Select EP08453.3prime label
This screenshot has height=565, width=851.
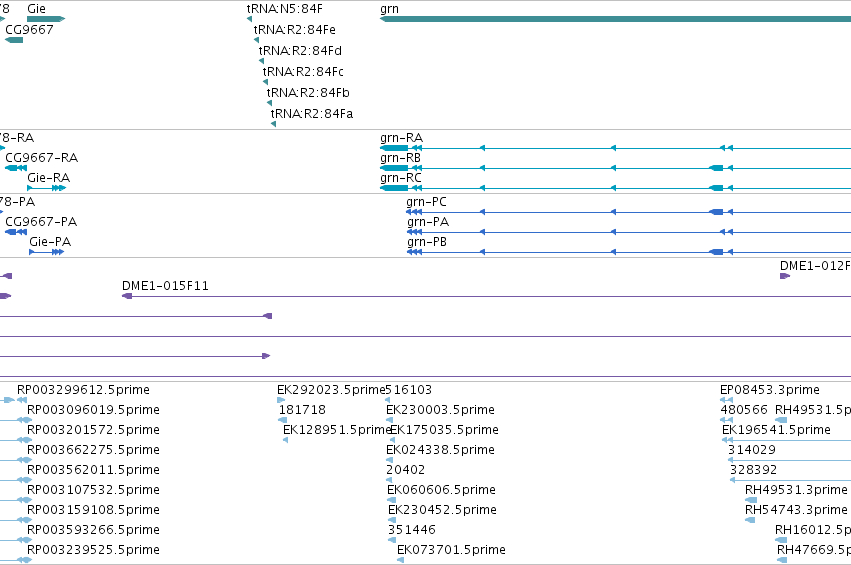770,390
